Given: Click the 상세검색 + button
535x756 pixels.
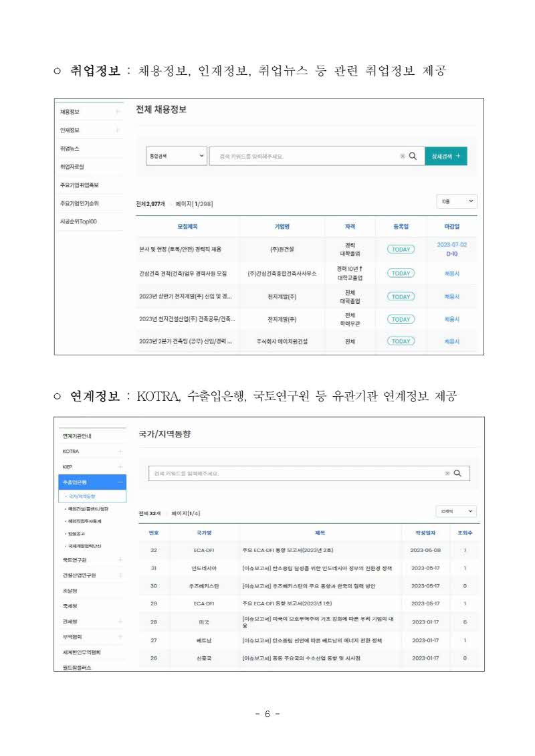Looking at the screenshot, I should (446, 156).
